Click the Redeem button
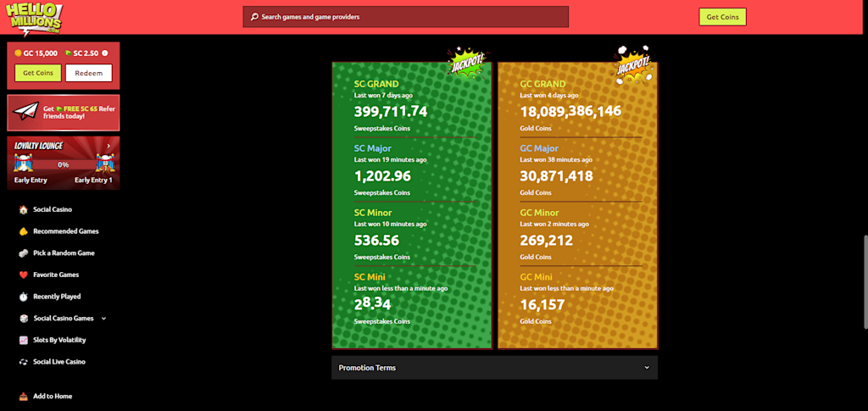The height and width of the screenshot is (411, 868). pos(88,73)
